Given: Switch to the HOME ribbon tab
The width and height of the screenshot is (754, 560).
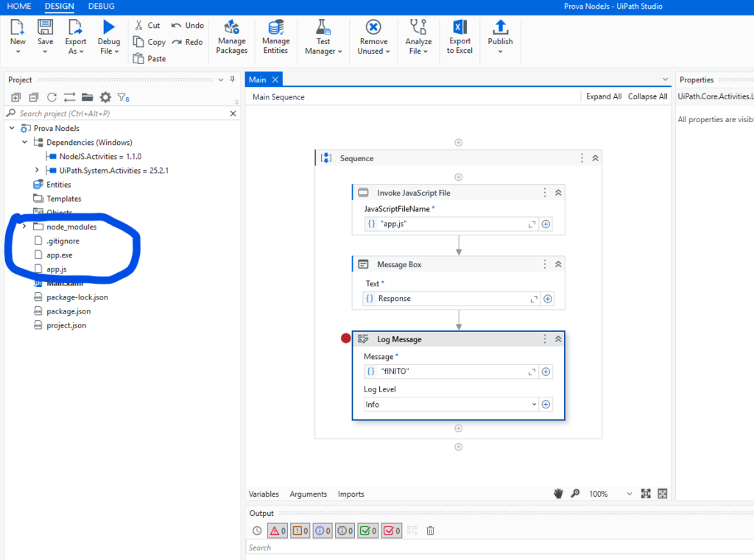Looking at the screenshot, I should pyautogui.click(x=19, y=6).
